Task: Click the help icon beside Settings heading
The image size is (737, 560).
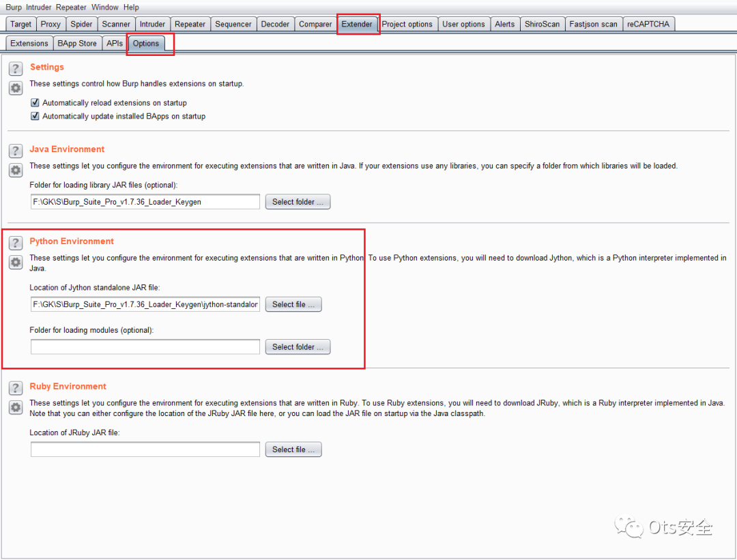Action: click(x=16, y=68)
